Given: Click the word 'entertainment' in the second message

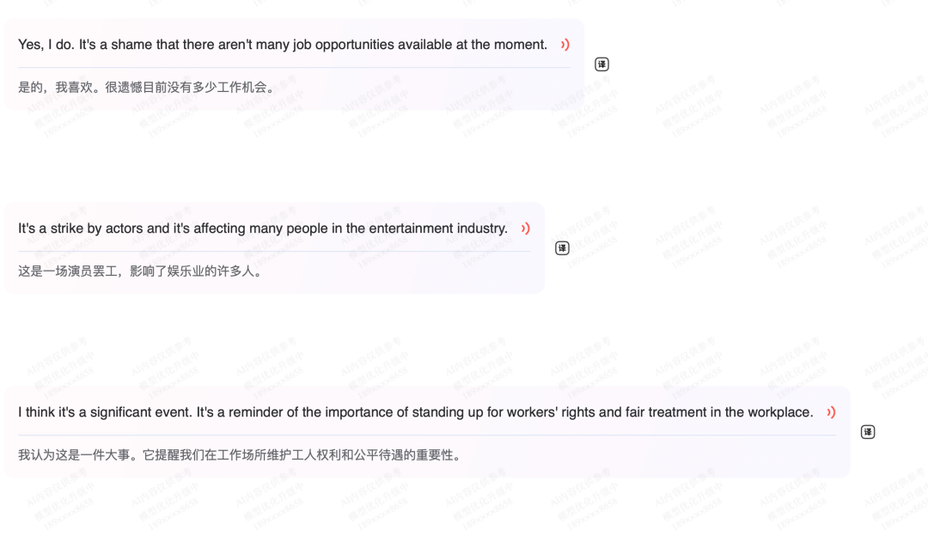Looking at the screenshot, I should click(x=412, y=228).
